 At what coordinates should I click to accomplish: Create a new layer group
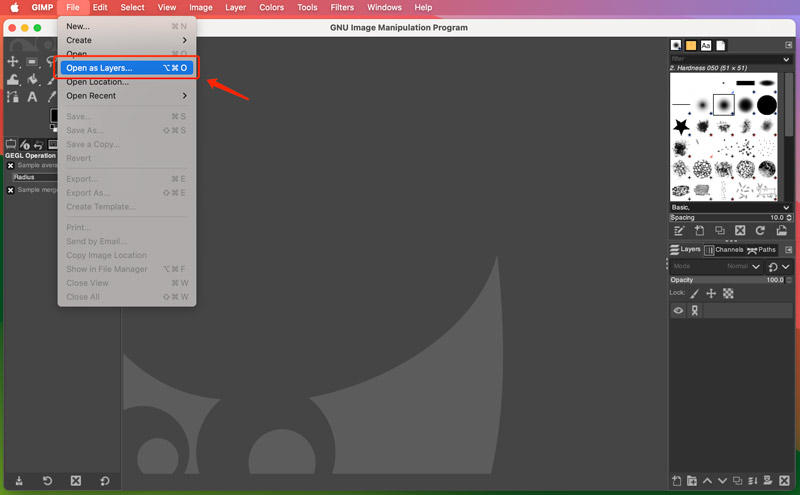[x=692, y=481]
